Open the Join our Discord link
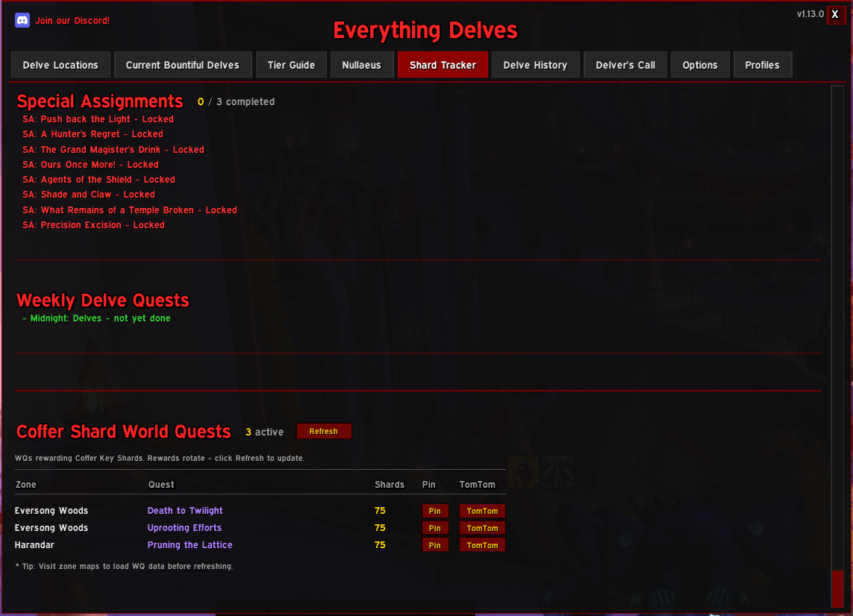 72,21
